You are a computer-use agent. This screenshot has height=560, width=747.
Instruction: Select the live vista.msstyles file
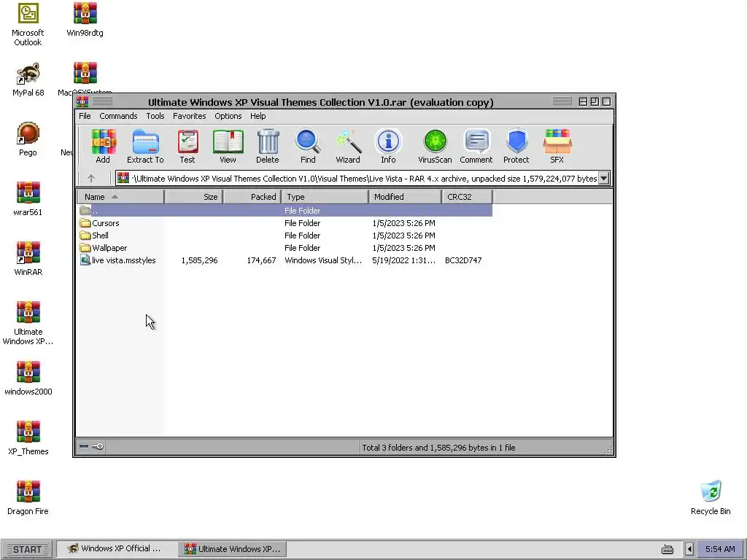(x=285, y=260)
